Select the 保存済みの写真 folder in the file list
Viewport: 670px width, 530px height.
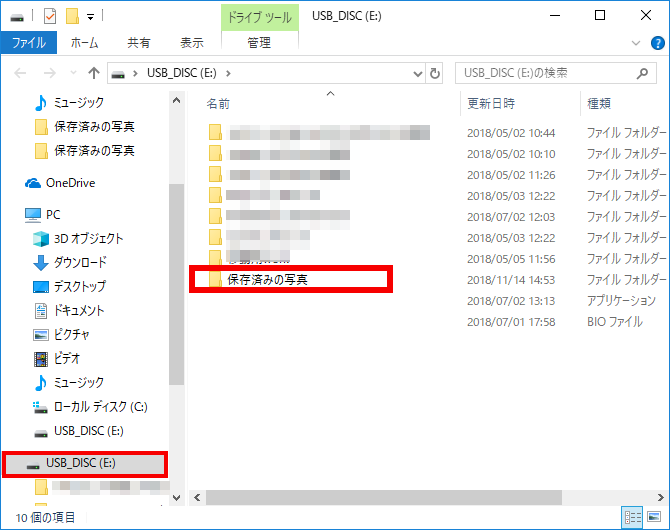point(267,280)
